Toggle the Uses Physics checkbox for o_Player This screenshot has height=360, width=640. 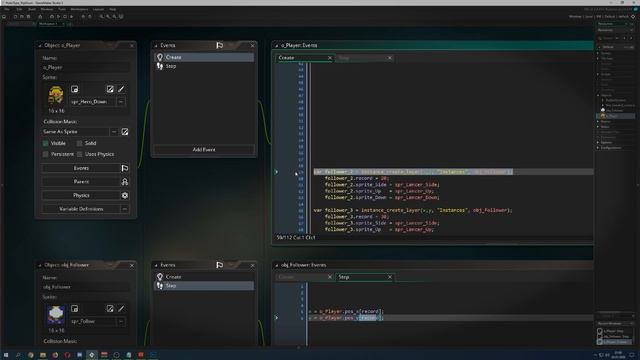(x=80, y=154)
